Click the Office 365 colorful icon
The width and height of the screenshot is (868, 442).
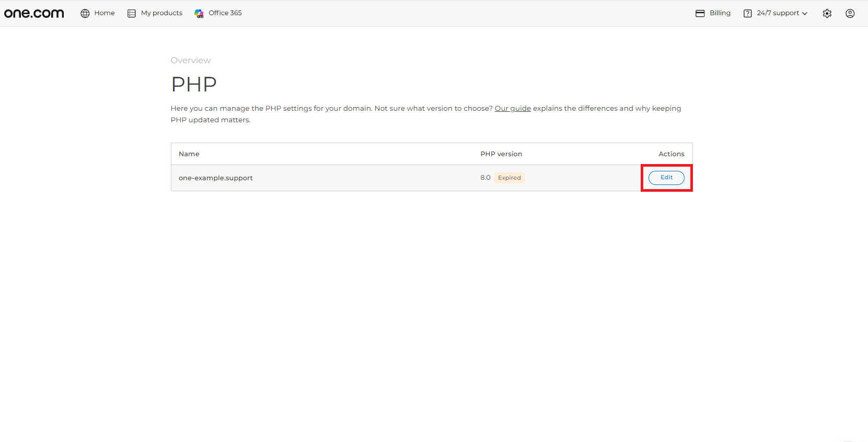coord(199,13)
